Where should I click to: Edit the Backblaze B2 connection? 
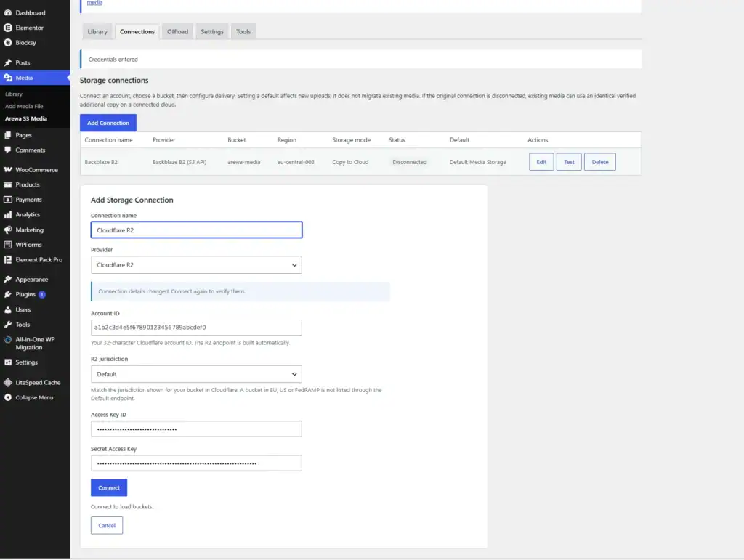pyautogui.click(x=541, y=162)
